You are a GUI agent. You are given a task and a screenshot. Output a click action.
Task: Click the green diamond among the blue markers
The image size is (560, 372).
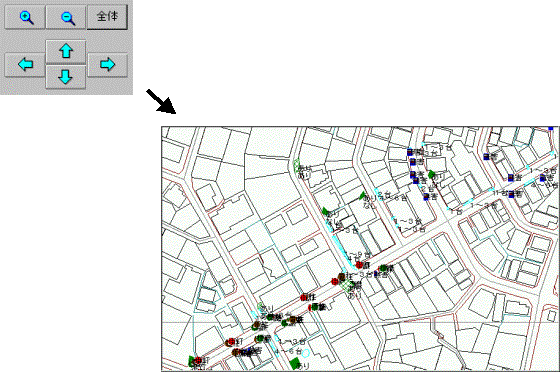pos(431,175)
